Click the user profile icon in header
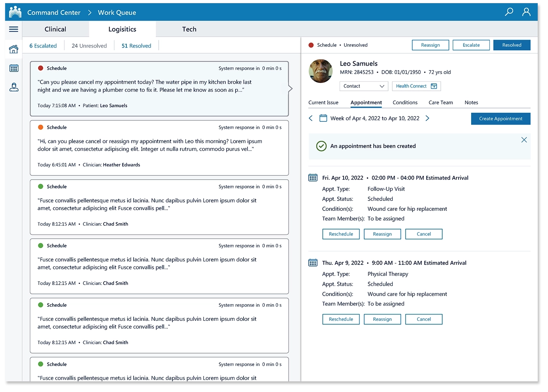The image size is (548, 392). coord(526,12)
